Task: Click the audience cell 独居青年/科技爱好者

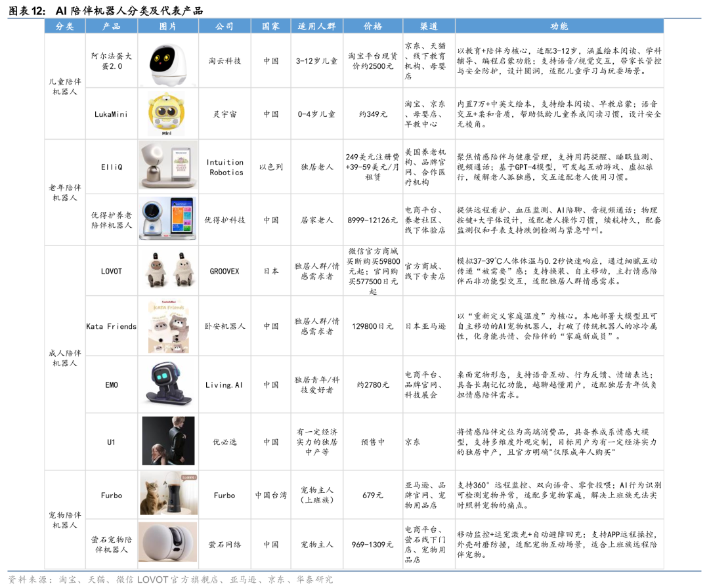Action: click(x=316, y=385)
